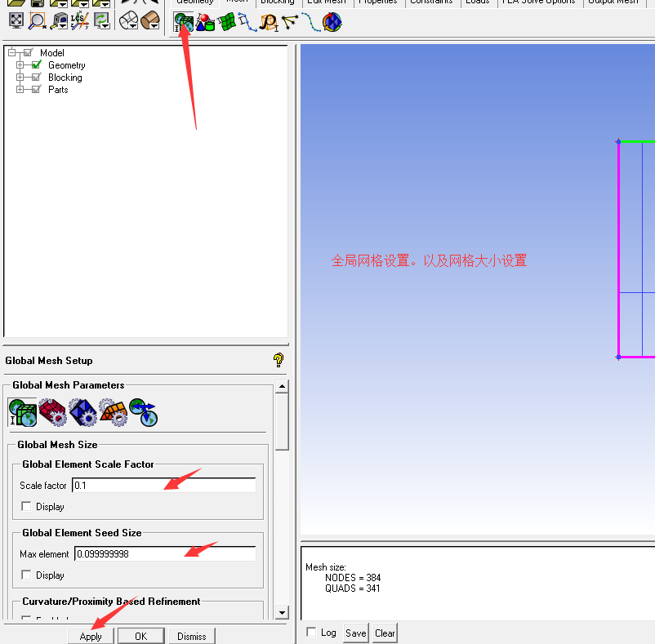Enable Display under Max Element

(x=26, y=575)
